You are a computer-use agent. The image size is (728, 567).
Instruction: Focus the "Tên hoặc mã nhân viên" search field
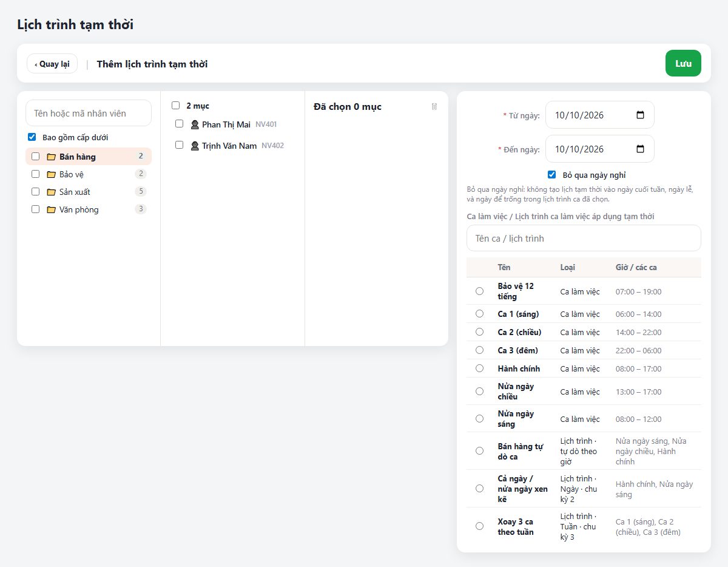click(x=89, y=113)
